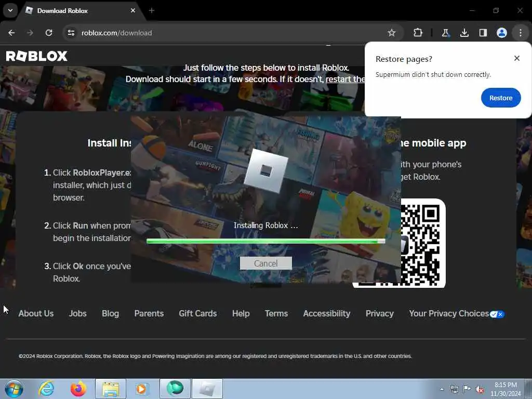Open the Blog footer link
Image resolution: width=532 pixels, height=399 pixels.
tap(110, 313)
